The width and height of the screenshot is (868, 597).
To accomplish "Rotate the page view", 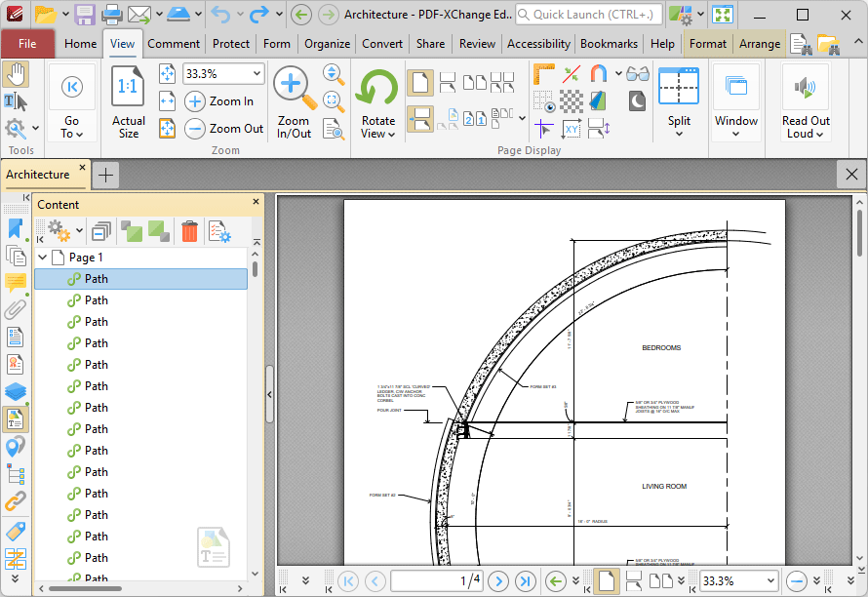I will coord(378,103).
